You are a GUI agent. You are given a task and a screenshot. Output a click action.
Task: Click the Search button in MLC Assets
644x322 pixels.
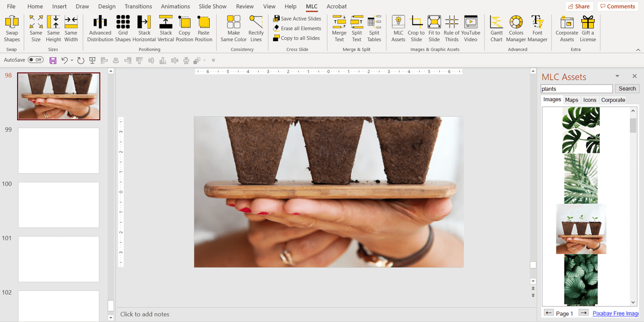pos(627,89)
